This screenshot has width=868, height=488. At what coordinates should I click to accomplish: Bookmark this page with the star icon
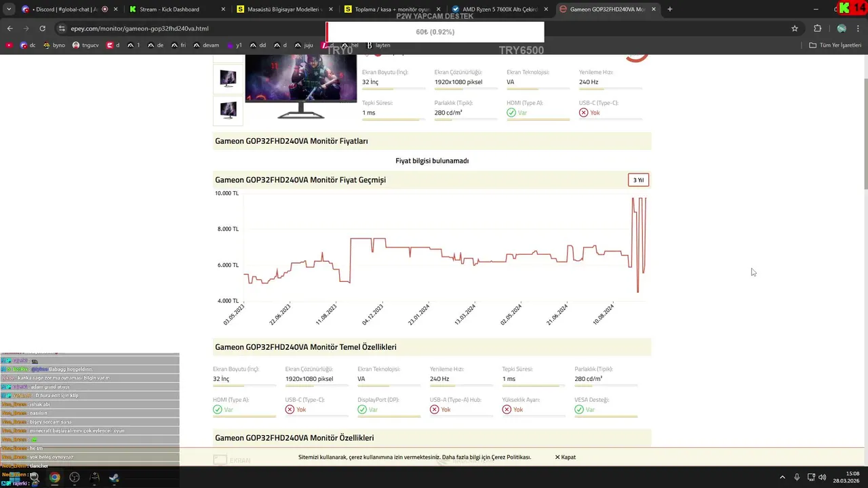795,28
